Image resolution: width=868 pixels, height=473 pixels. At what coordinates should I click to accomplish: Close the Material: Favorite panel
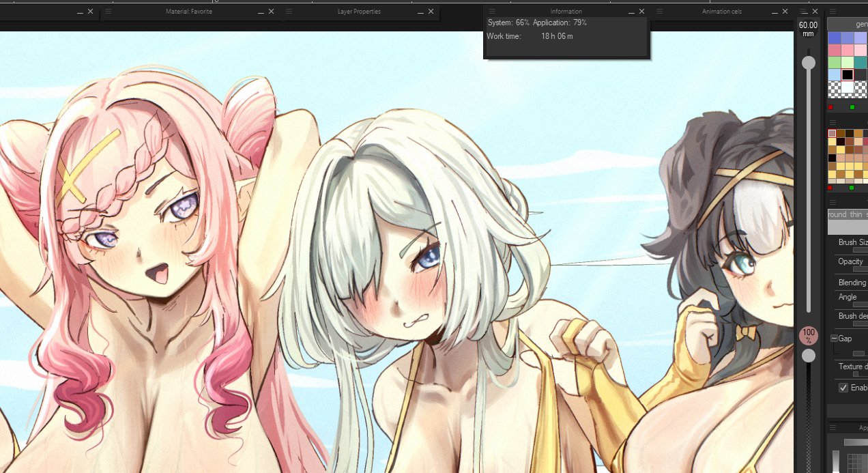[x=272, y=12]
